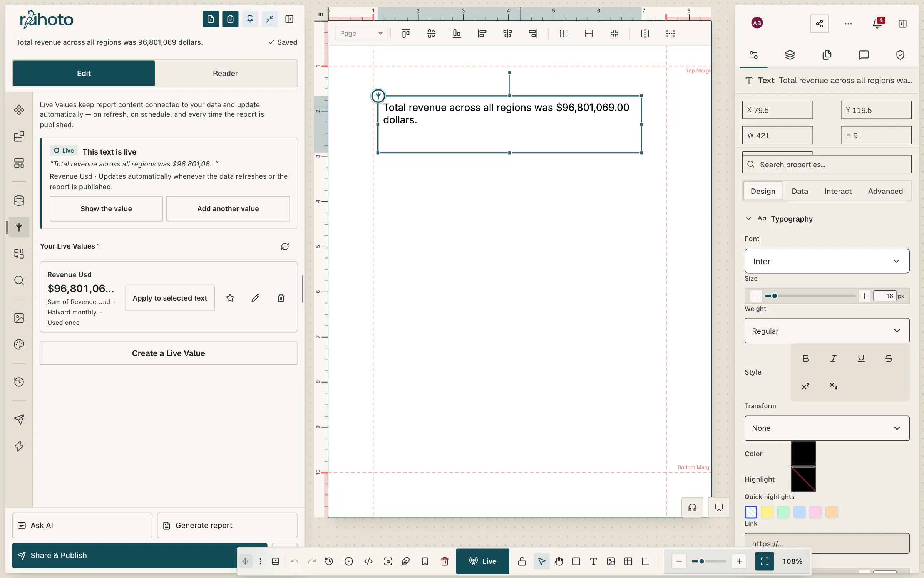Image resolution: width=924 pixels, height=578 pixels.
Task: Click Show the value button
Action: pos(106,208)
